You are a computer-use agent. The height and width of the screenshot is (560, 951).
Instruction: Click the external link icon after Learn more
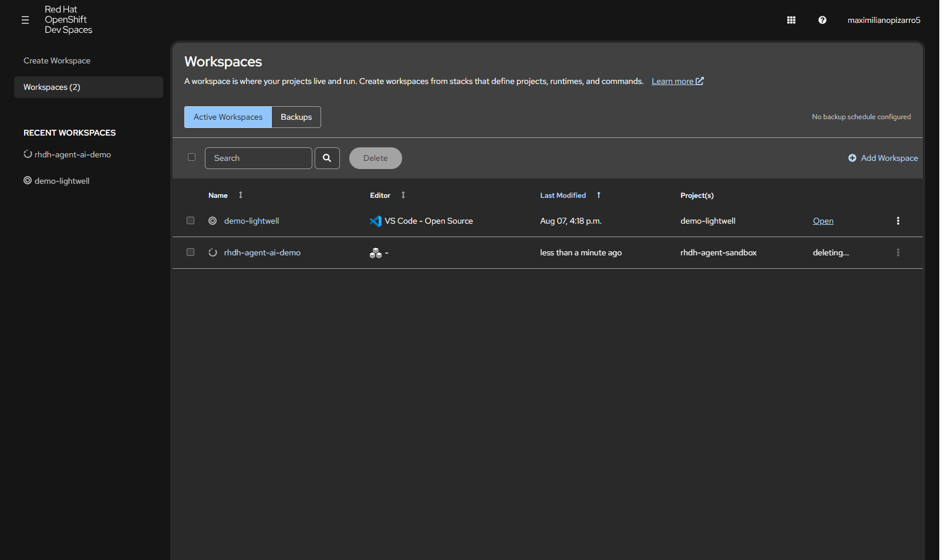[x=700, y=81]
